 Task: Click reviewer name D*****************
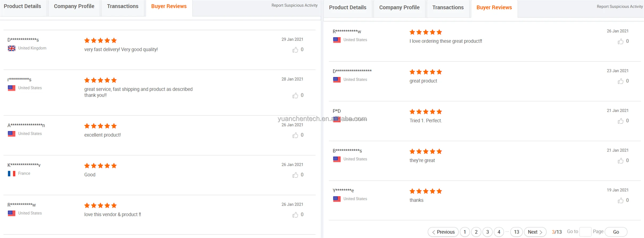[352, 71]
